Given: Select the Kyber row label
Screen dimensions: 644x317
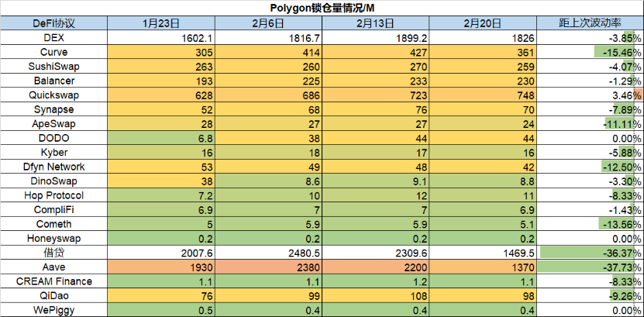Looking at the screenshot, I should point(53,153).
